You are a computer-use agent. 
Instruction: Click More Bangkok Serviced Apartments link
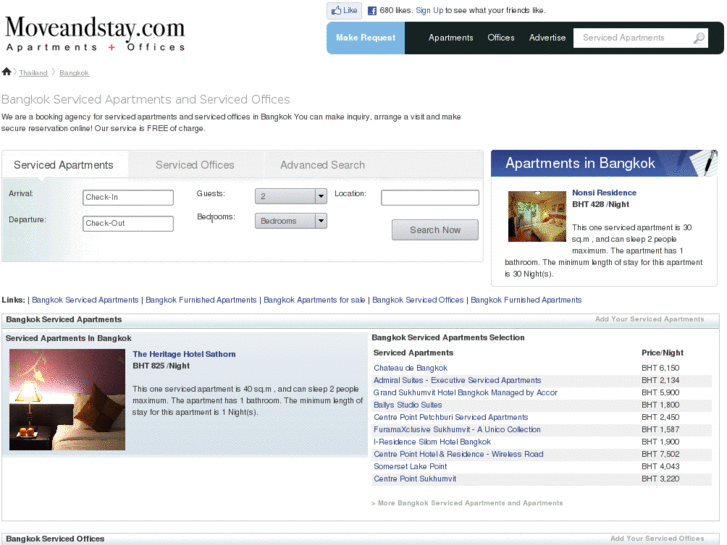click(467, 503)
